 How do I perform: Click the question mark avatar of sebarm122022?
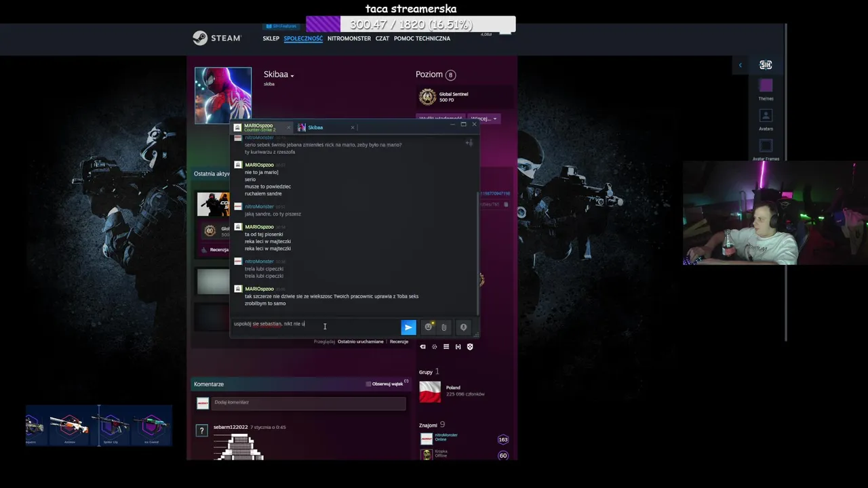201,430
